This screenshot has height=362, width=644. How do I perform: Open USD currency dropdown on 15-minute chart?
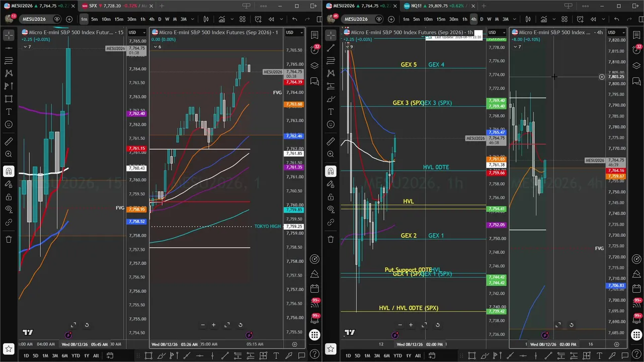click(137, 32)
